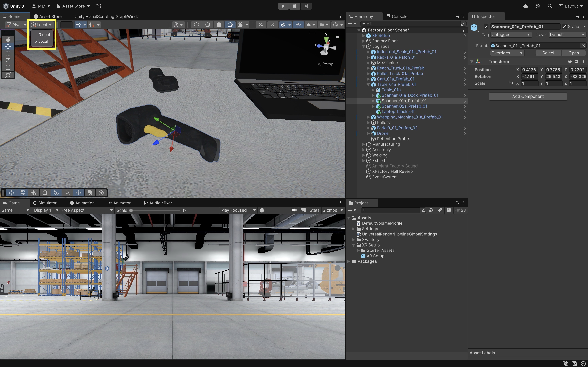Expand the Manufacturing hierarchy item
The width and height of the screenshot is (588, 367).
tap(363, 144)
